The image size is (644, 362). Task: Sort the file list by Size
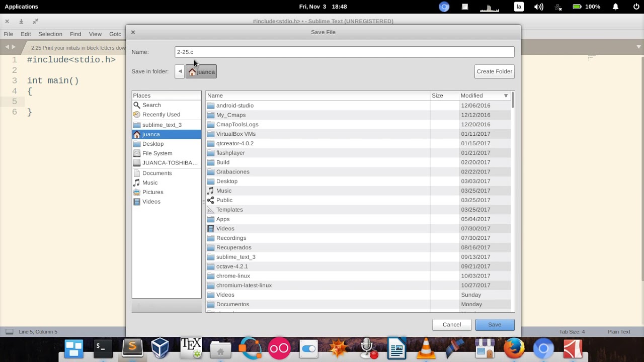444,96
